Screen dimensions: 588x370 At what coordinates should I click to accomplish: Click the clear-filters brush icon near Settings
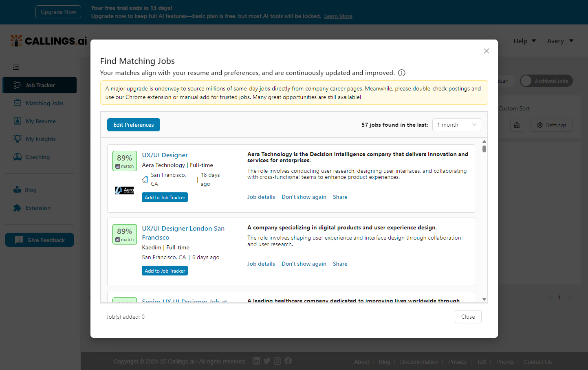(x=517, y=125)
